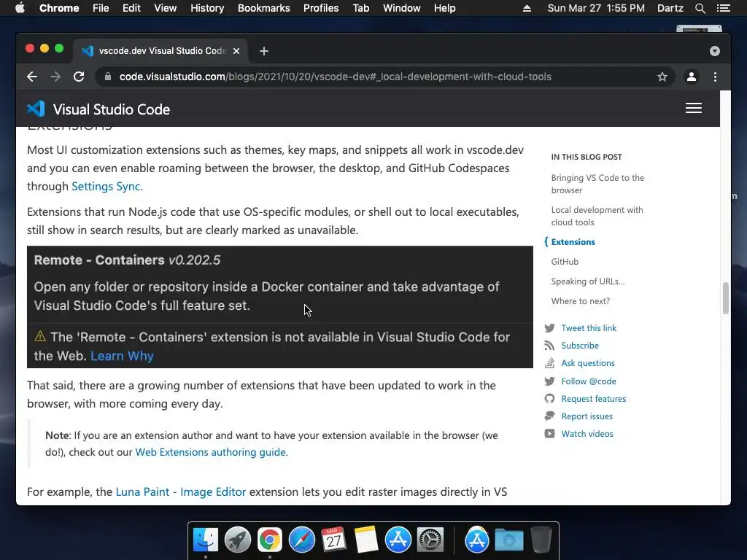Image resolution: width=747 pixels, height=560 pixels.
Task: Click the Follow @code link
Action: pyautogui.click(x=589, y=381)
